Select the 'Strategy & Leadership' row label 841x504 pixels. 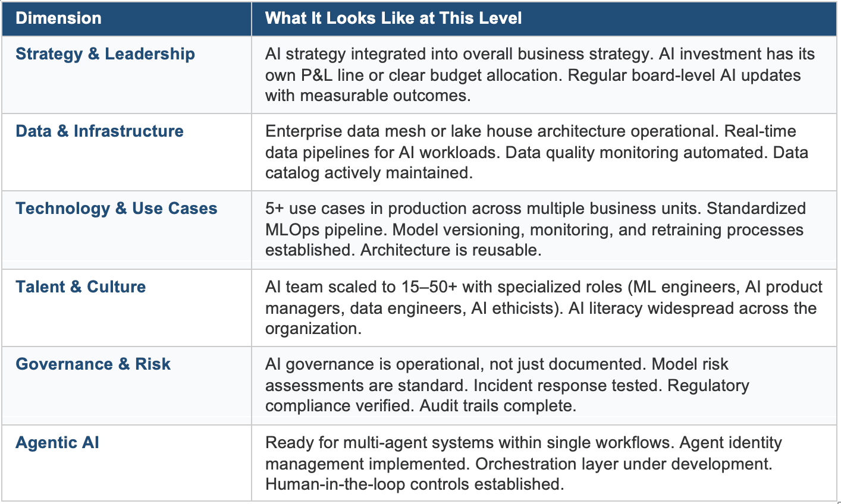[x=105, y=54]
